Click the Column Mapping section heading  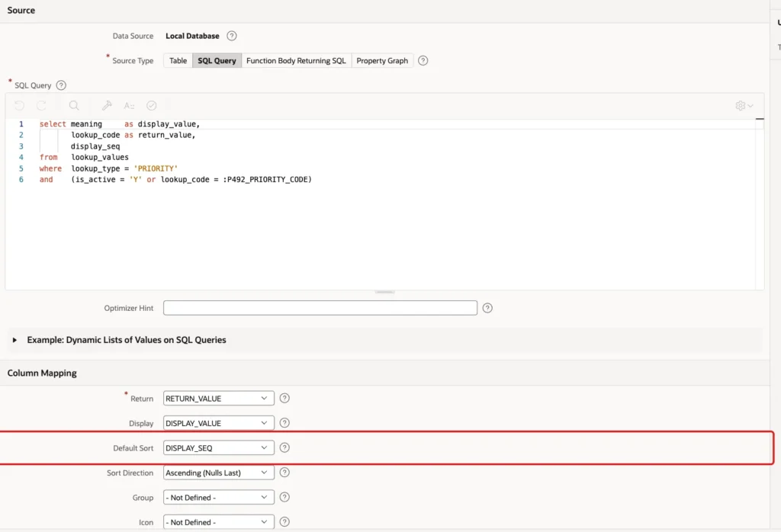coord(42,373)
